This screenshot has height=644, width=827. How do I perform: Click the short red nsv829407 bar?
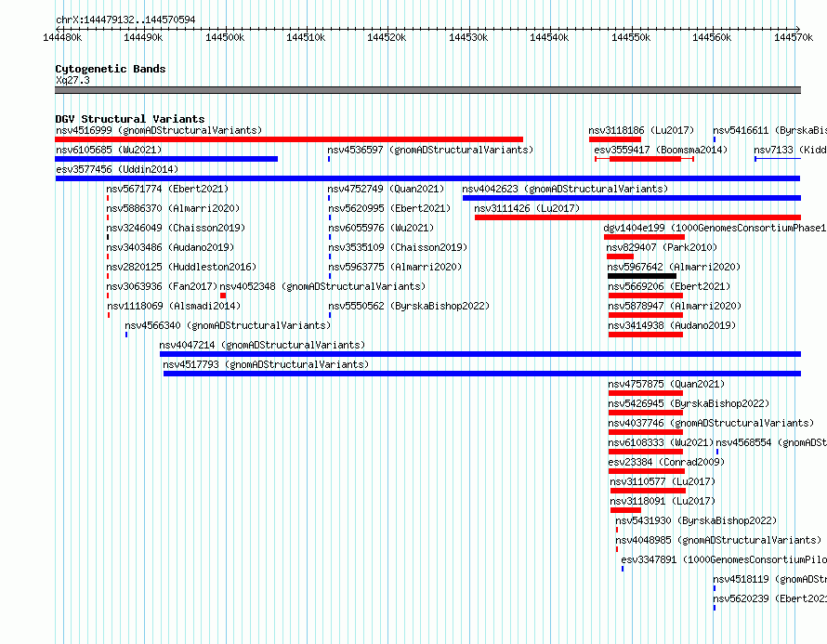click(x=621, y=256)
